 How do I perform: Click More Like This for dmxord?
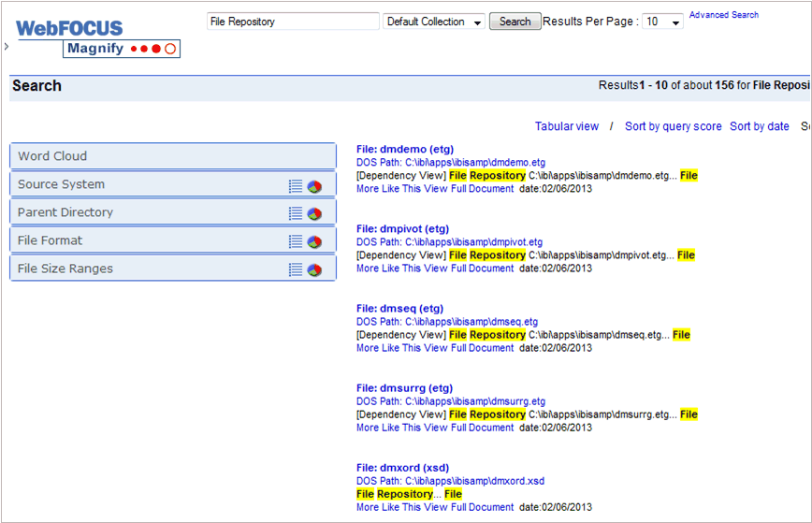(x=388, y=507)
